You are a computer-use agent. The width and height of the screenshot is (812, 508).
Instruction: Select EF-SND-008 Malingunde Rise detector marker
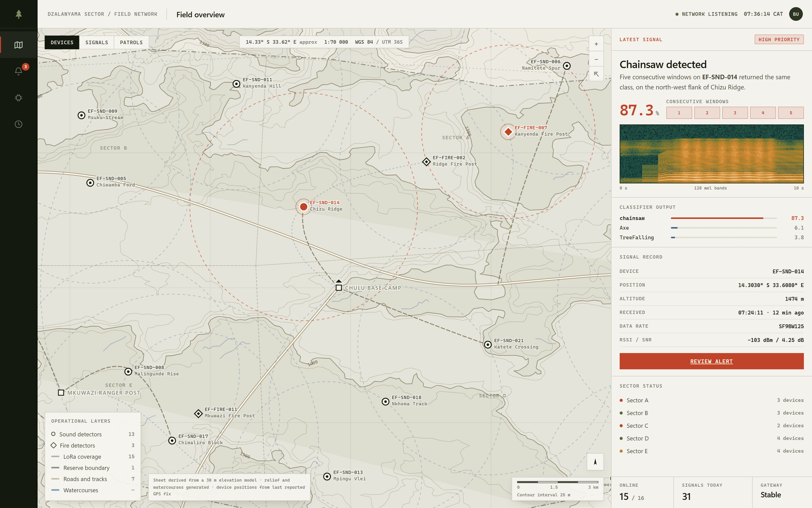(128, 372)
